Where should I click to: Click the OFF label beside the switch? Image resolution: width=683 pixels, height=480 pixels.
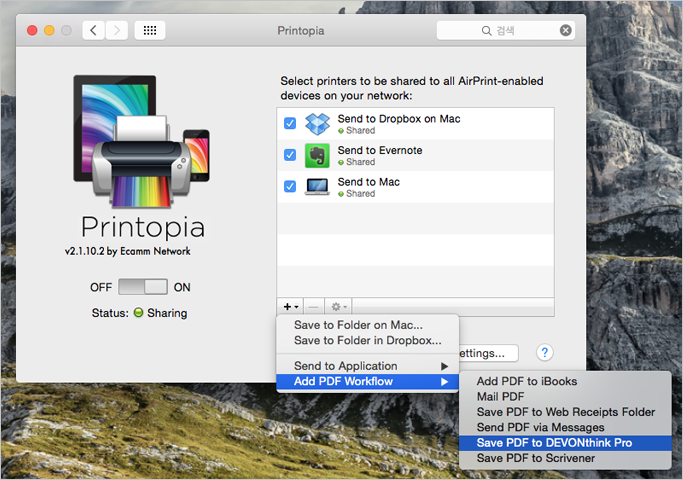[x=101, y=287]
